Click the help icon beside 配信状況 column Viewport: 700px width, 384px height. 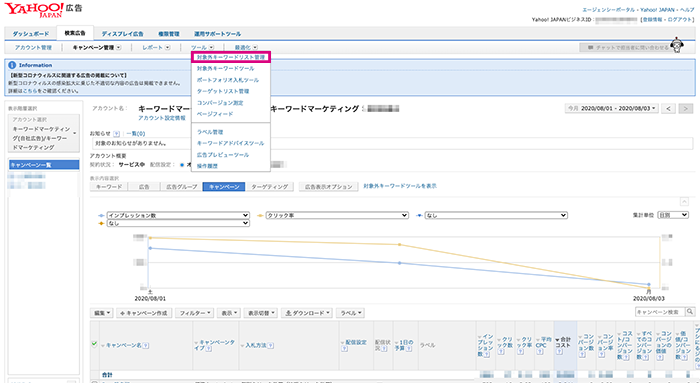pyautogui.click(x=384, y=348)
